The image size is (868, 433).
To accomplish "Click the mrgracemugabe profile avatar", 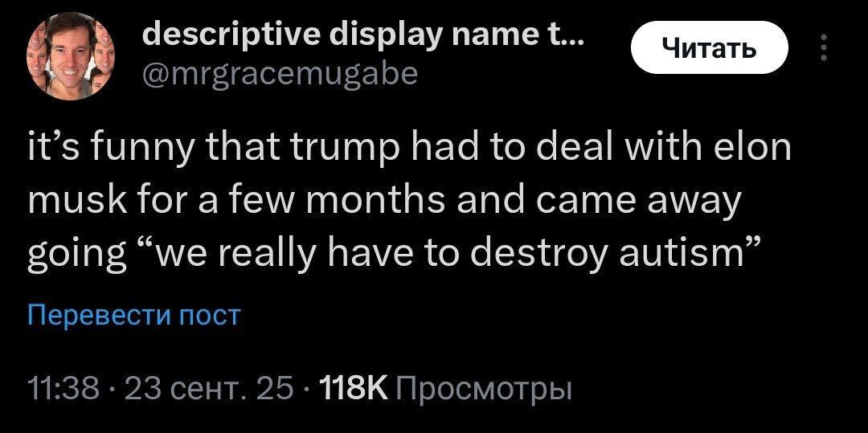I will click(x=68, y=55).
